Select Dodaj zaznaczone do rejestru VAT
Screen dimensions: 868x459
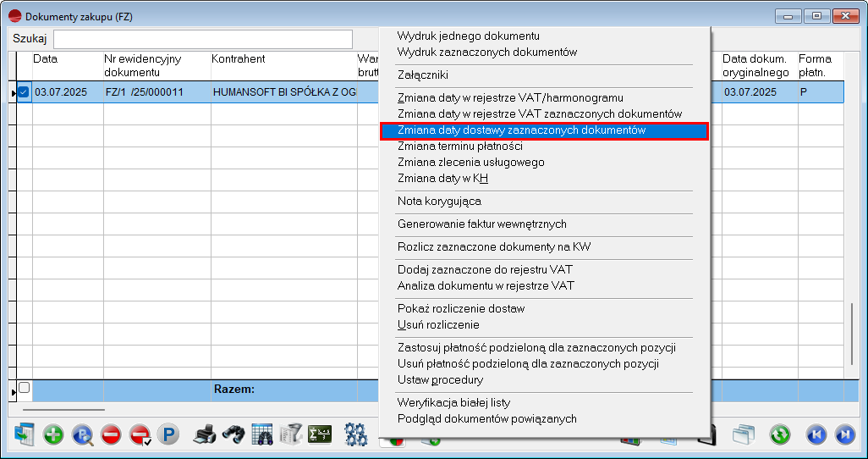[485, 269]
